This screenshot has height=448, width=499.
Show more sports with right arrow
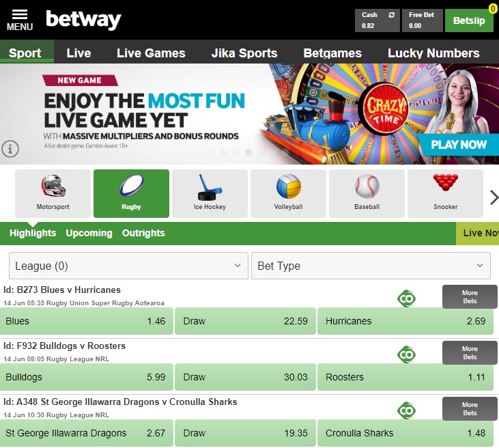(494, 197)
